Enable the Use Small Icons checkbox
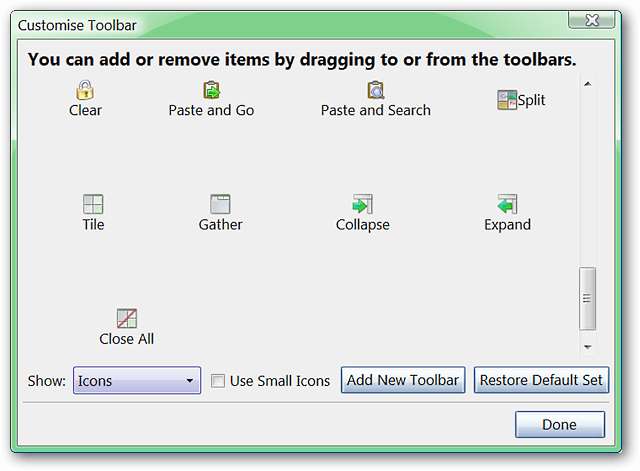640x471 pixels. 218,381
